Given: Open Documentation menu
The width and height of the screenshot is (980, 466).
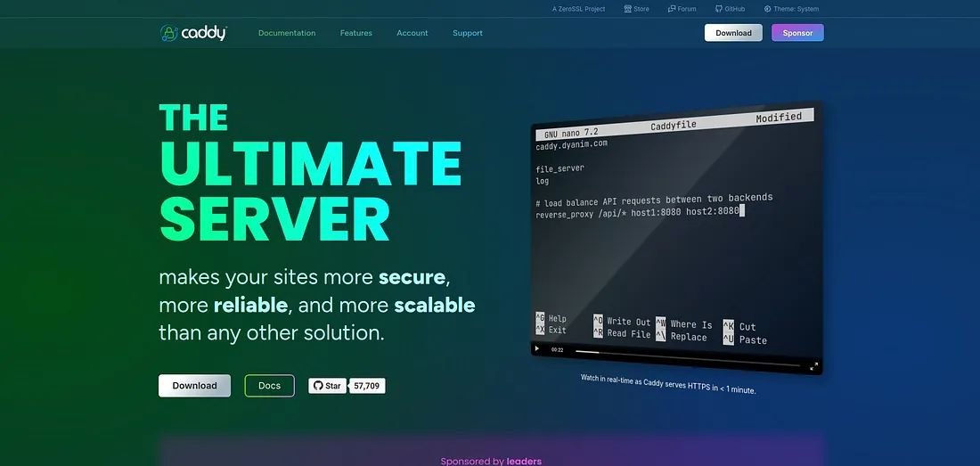Looking at the screenshot, I should pyautogui.click(x=287, y=33).
